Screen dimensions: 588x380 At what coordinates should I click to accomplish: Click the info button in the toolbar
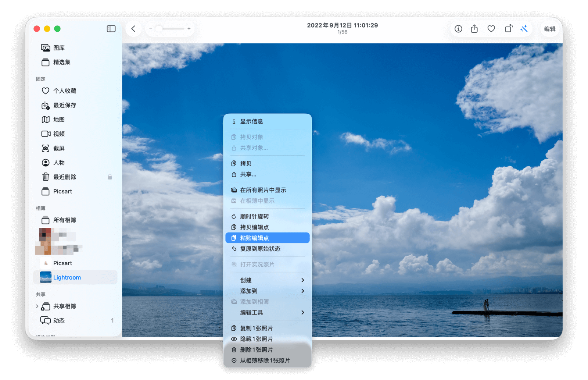click(x=458, y=29)
